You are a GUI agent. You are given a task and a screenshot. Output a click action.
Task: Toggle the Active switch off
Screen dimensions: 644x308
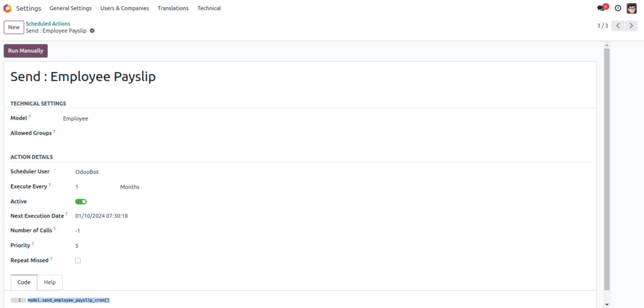click(81, 202)
